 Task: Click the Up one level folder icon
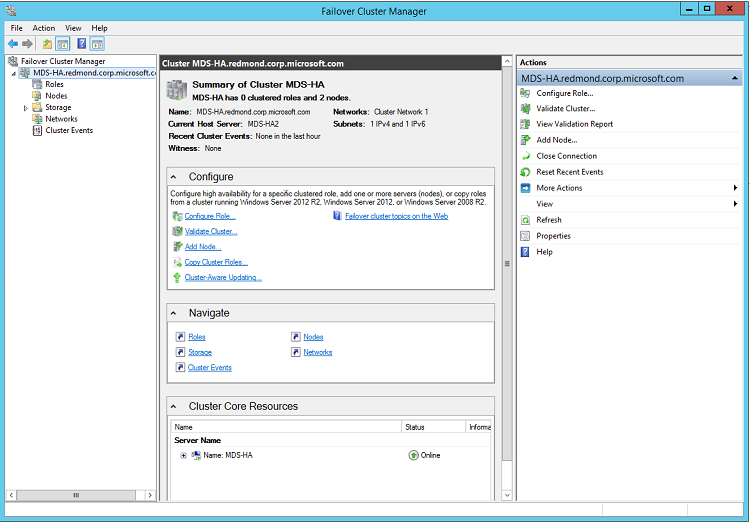47,44
